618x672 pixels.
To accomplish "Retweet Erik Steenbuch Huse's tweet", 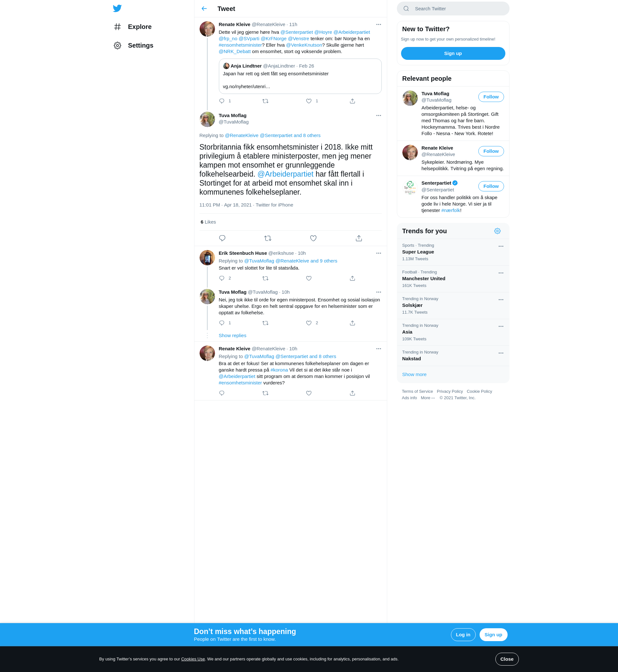I will click(x=266, y=278).
